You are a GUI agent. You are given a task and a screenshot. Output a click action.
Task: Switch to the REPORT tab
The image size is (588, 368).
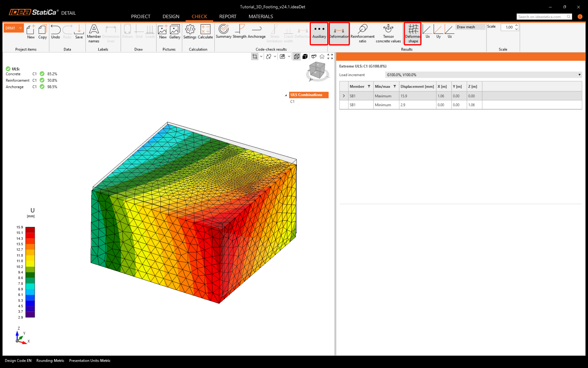228,16
